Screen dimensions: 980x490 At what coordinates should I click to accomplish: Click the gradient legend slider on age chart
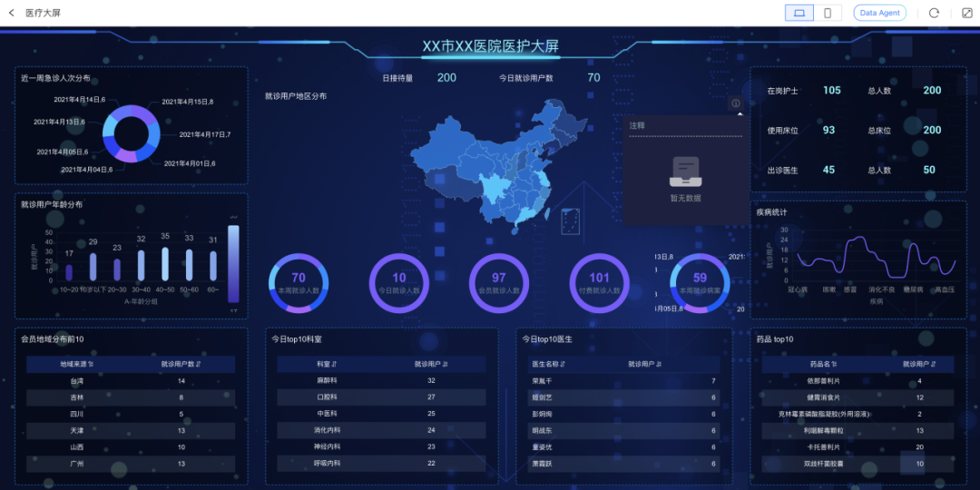[234, 264]
